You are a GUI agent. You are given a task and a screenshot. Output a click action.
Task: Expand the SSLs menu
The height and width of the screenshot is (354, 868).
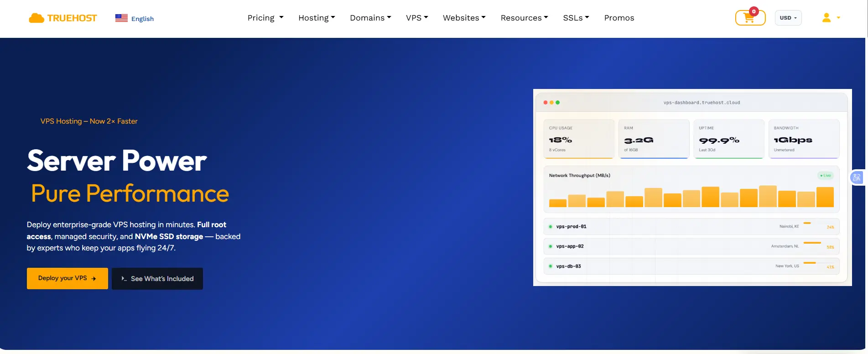click(x=576, y=18)
